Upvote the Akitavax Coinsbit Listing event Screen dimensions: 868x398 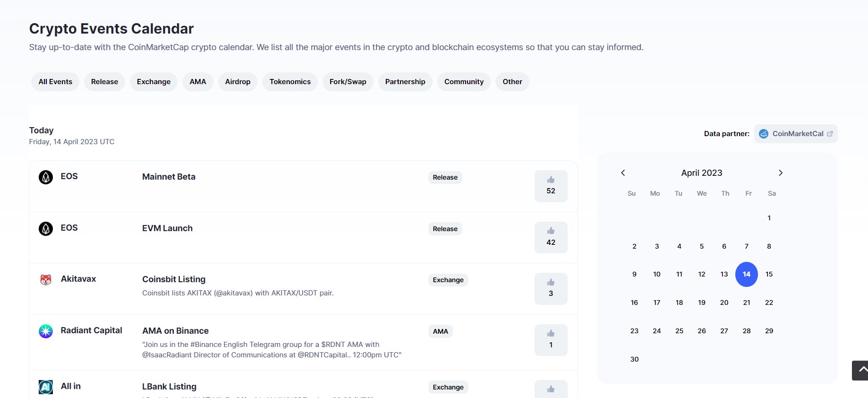(x=551, y=288)
